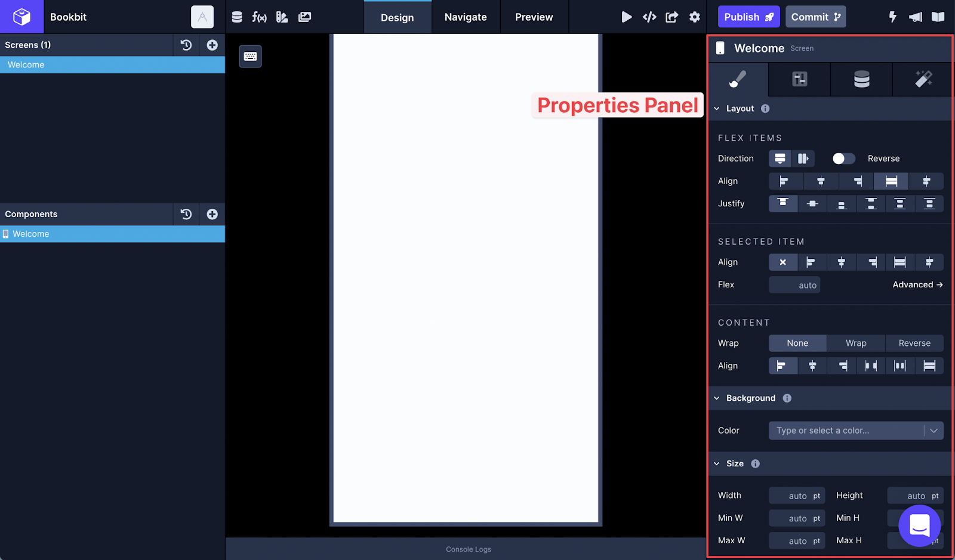The width and height of the screenshot is (955, 560).
Task: Open the Preview tab
Action: [x=533, y=17]
